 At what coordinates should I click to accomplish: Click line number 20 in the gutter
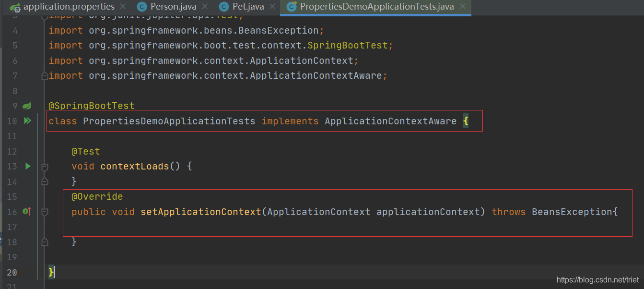12,272
